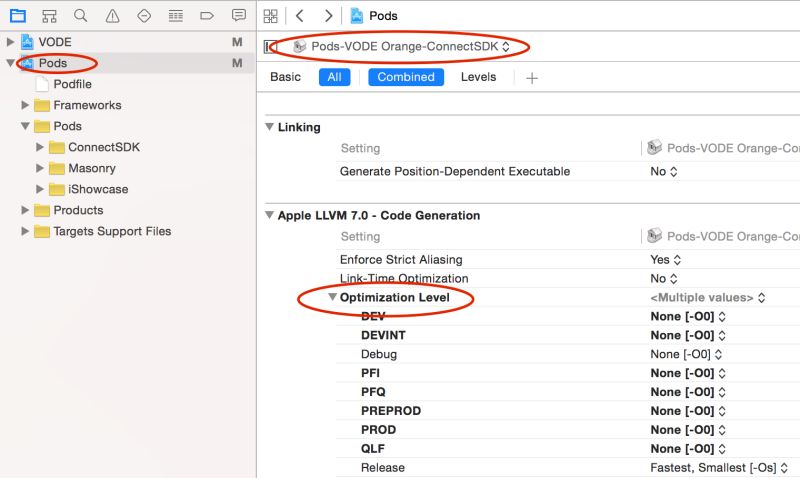800x478 pixels.
Task: Open Optimization Level Multiple values popup
Action: [708, 297]
